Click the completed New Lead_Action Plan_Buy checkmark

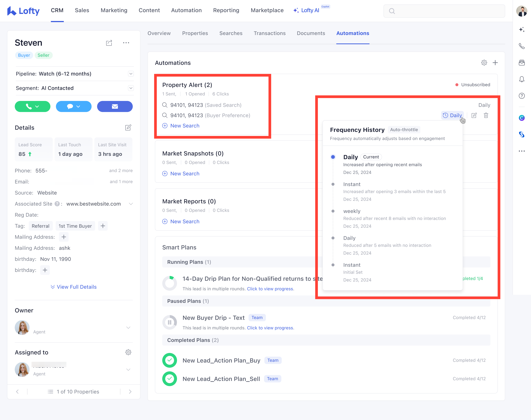coord(170,360)
